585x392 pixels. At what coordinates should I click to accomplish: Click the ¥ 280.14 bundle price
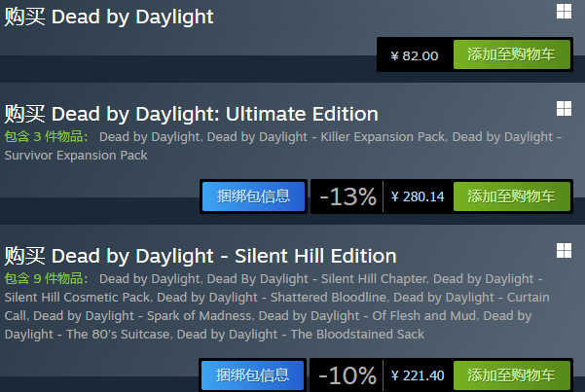coord(418,196)
